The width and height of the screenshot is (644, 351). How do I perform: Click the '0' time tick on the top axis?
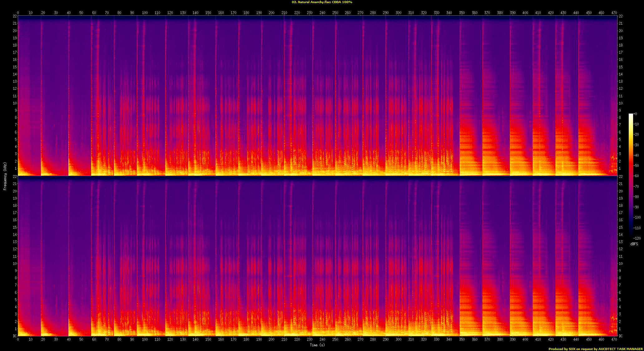(x=18, y=13)
